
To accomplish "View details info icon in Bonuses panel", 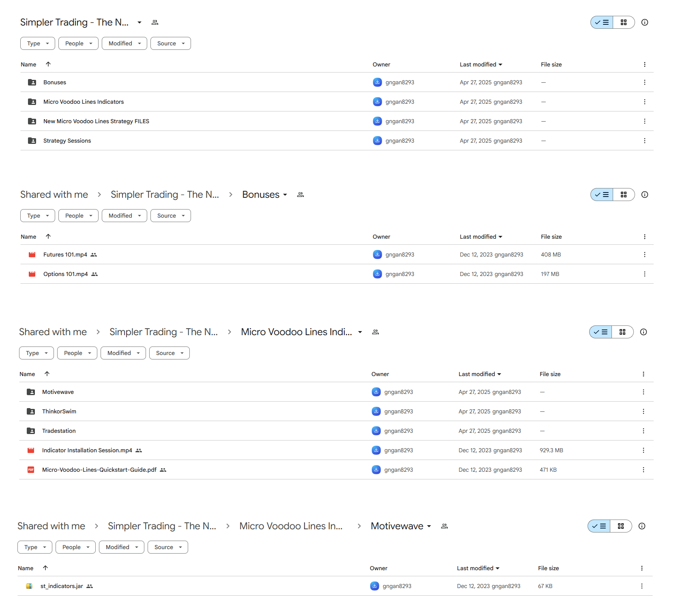I will pyautogui.click(x=644, y=195).
